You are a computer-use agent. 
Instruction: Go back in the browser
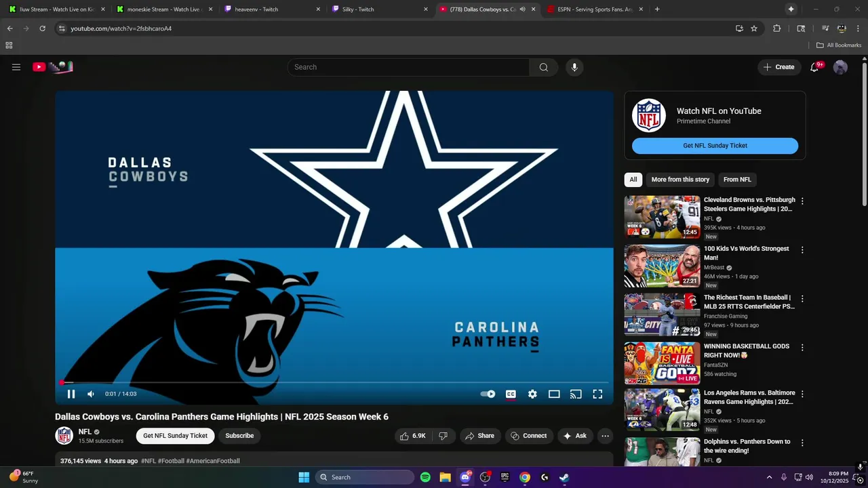pos(10,28)
